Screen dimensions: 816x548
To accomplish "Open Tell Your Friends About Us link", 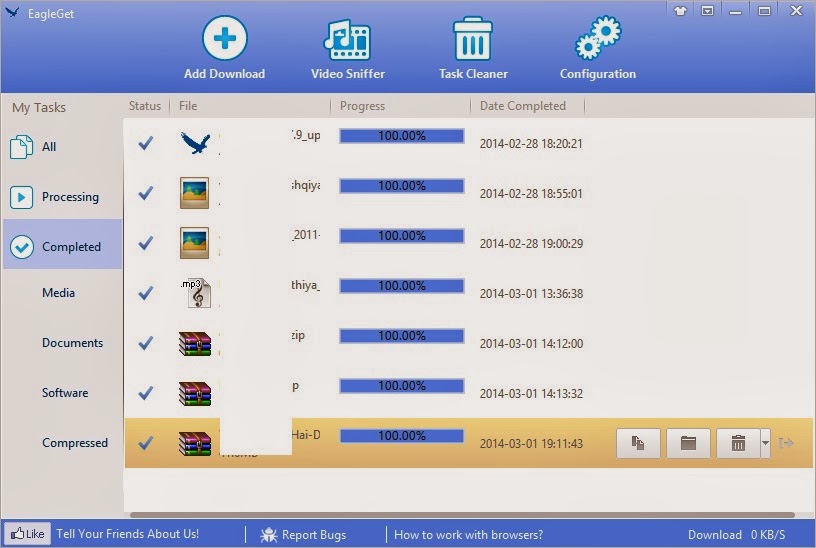I will pyautogui.click(x=128, y=534).
